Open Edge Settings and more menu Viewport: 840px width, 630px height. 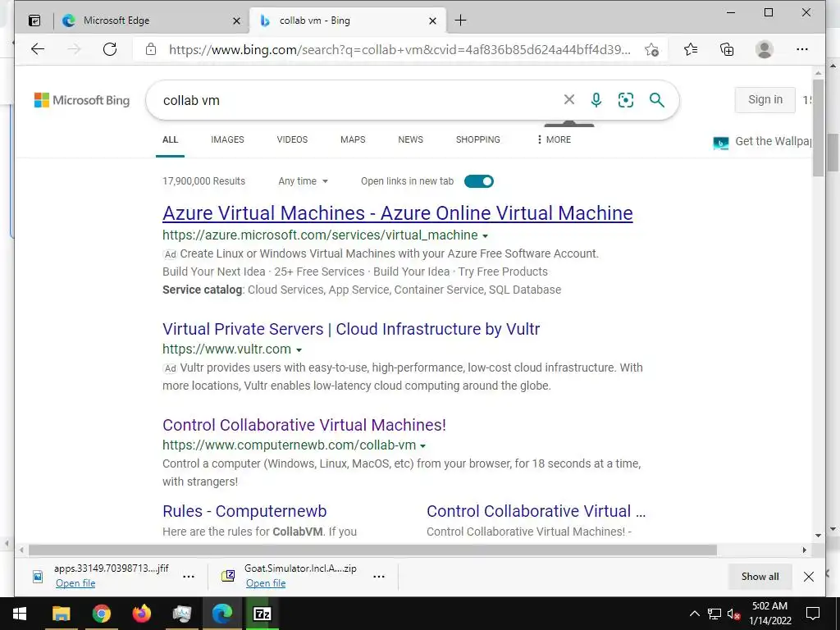pyautogui.click(x=802, y=49)
